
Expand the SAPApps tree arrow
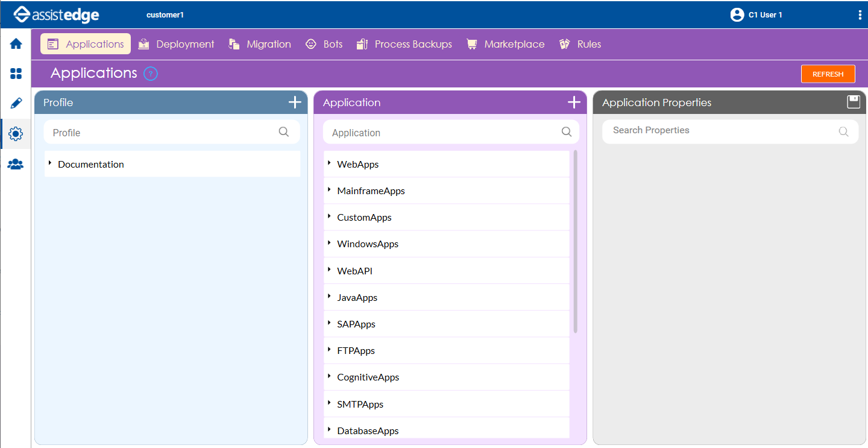point(329,323)
